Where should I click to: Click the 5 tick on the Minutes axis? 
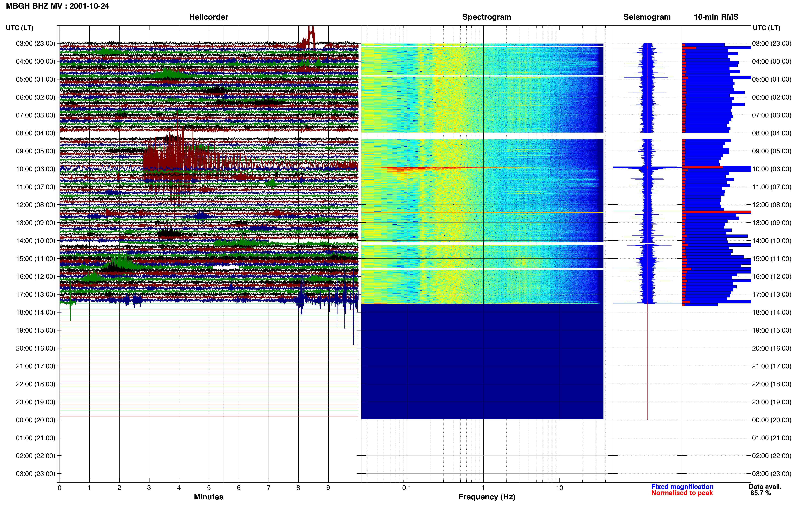coord(209,487)
